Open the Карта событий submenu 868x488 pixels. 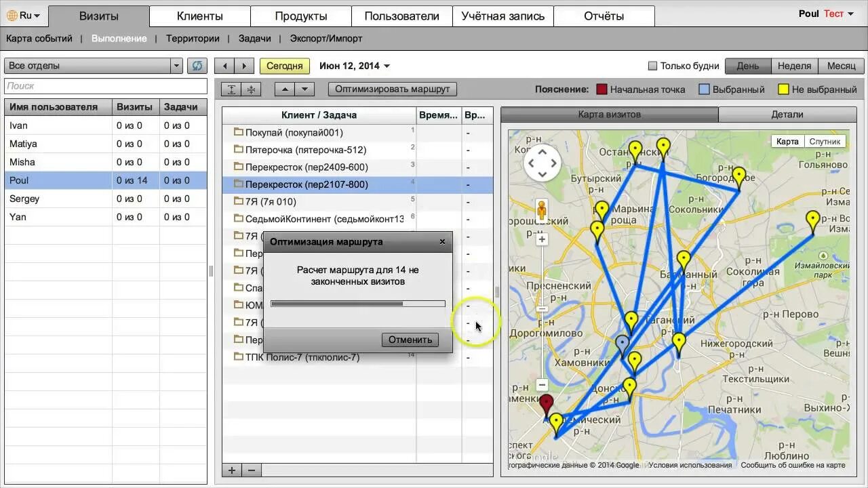39,39
